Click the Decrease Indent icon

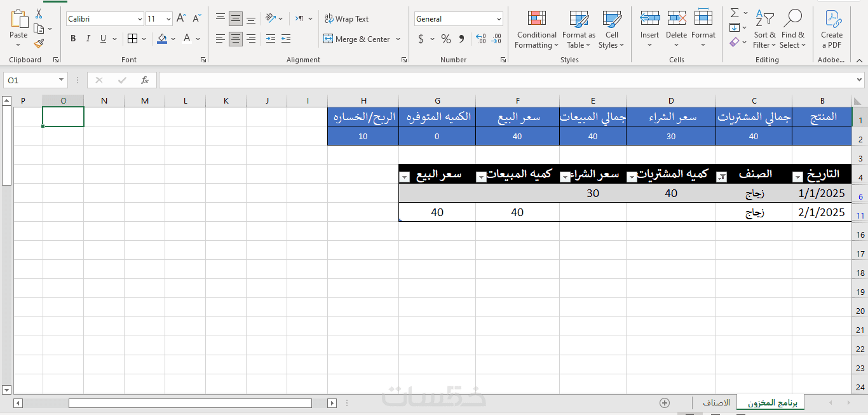[x=271, y=39]
